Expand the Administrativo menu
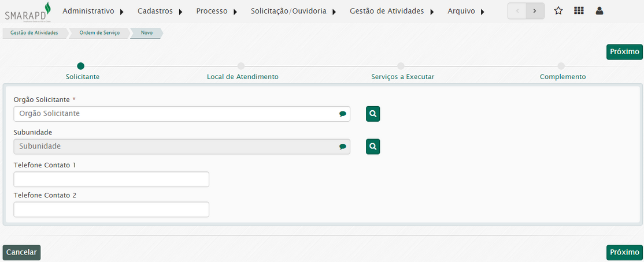This screenshot has width=644, height=262. pyautogui.click(x=93, y=11)
